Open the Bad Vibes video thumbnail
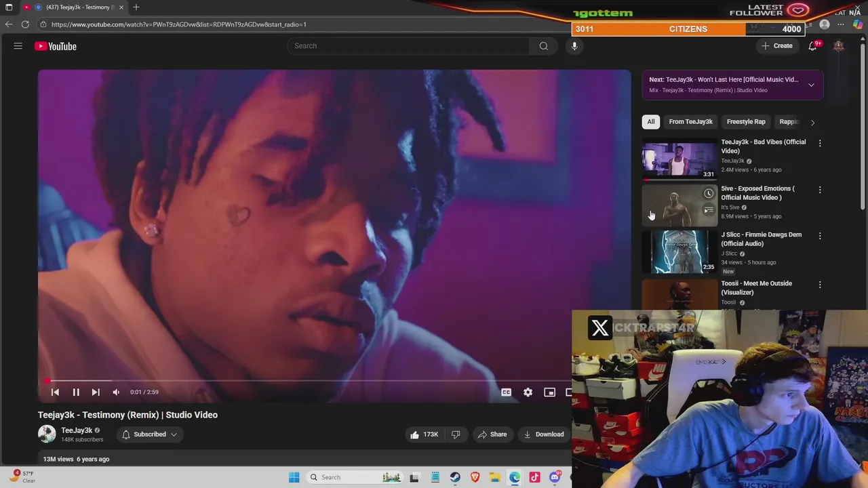Image resolution: width=868 pixels, height=488 pixels. tap(679, 159)
